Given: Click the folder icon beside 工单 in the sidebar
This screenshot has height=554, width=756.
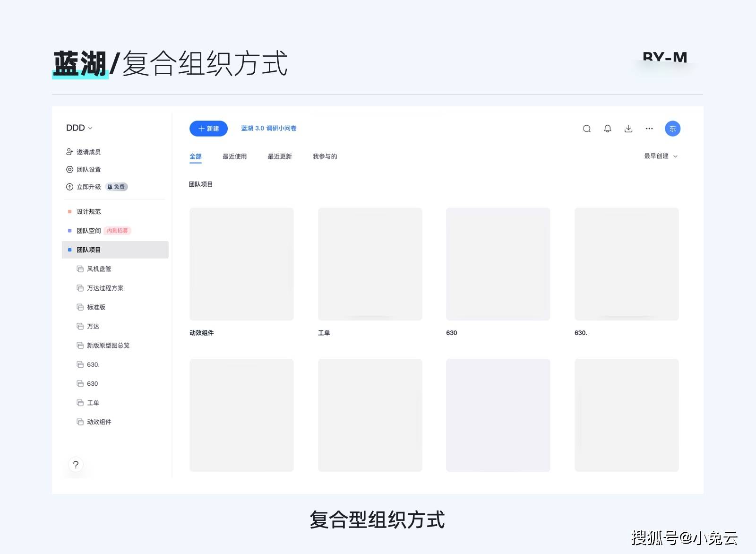Looking at the screenshot, I should [80, 403].
